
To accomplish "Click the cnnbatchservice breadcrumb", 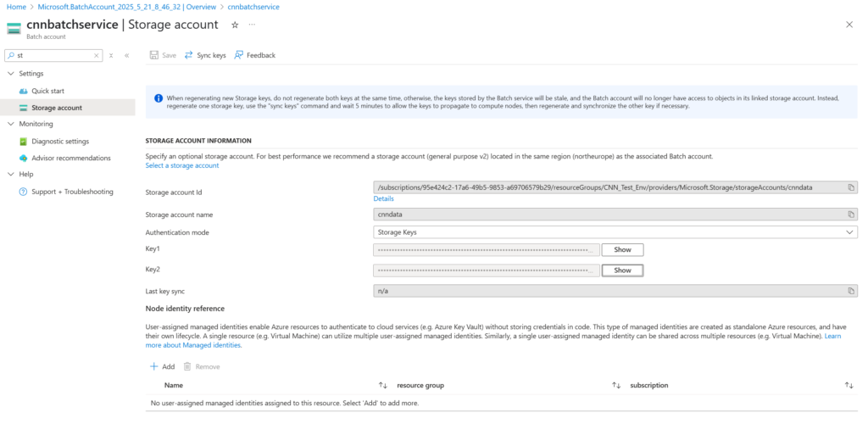I will [253, 7].
